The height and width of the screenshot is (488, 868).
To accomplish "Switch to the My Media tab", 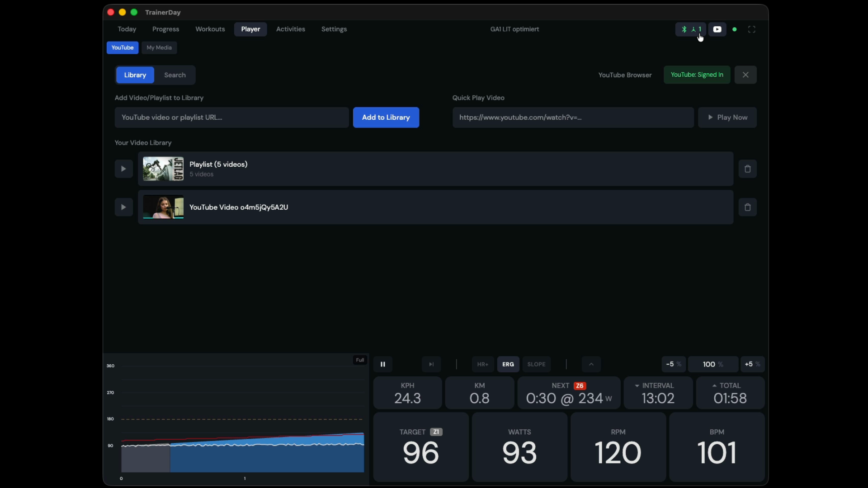I will pyautogui.click(x=159, y=47).
